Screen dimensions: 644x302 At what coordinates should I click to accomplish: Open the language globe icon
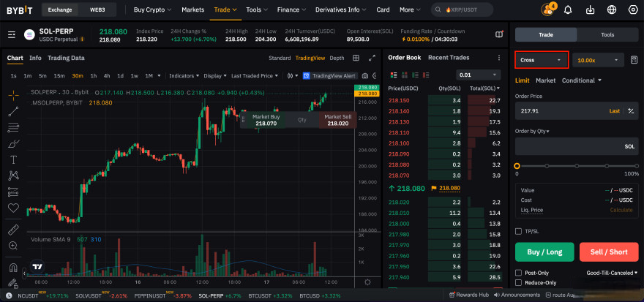(612, 10)
